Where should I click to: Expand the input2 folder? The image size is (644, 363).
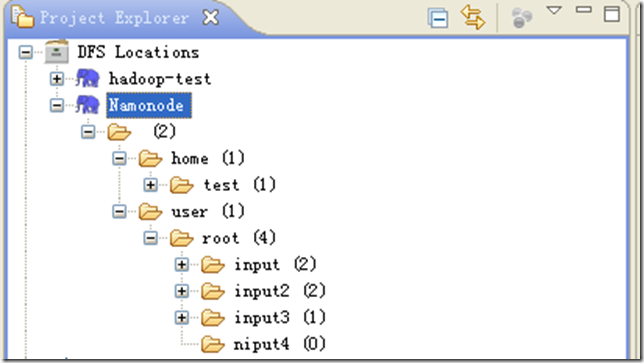tap(182, 291)
